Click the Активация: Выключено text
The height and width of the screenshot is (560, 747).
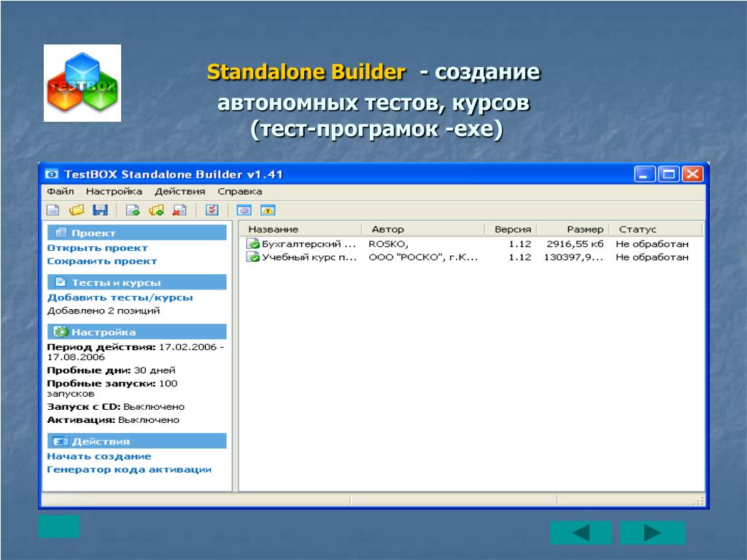[113, 420]
